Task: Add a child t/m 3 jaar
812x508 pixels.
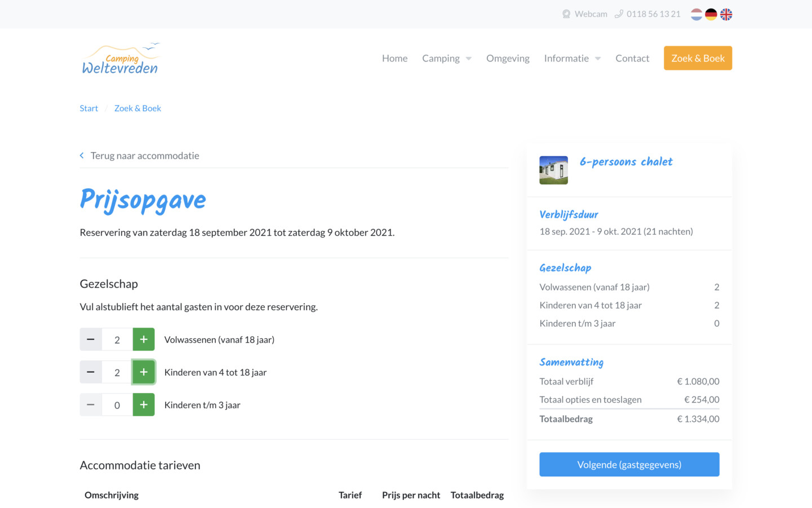Action: click(x=144, y=405)
